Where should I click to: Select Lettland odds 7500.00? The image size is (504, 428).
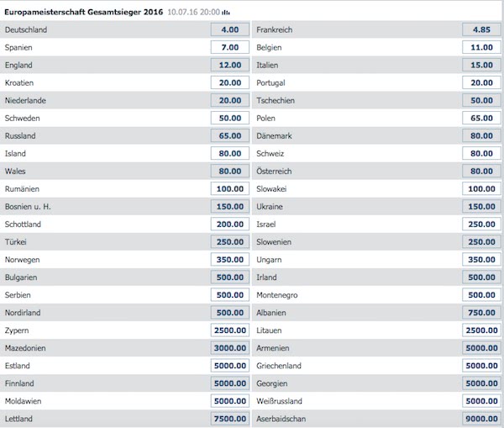pyautogui.click(x=230, y=419)
